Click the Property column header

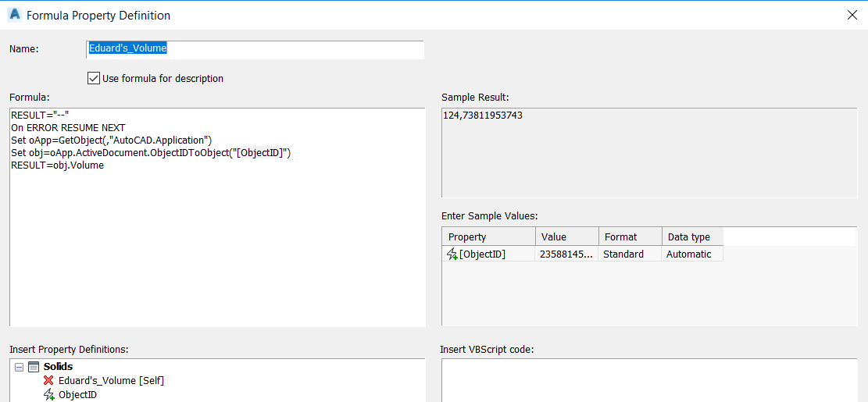(489, 237)
